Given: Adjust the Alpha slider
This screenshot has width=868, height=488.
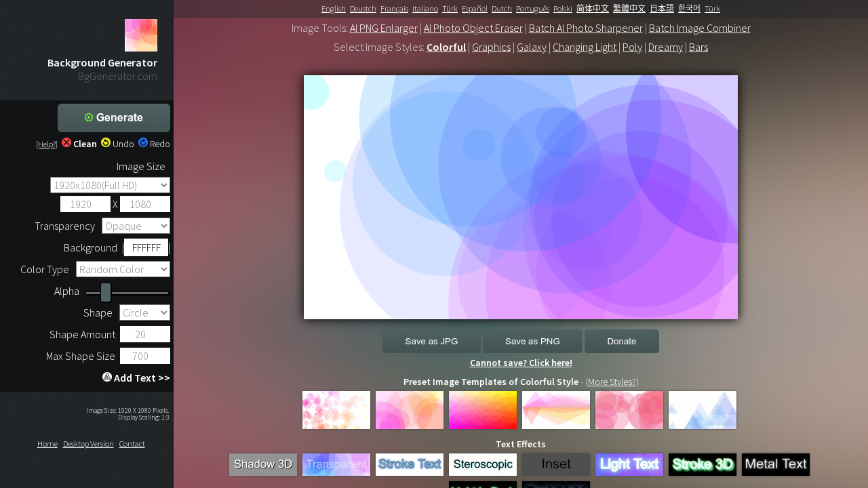Looking at the screenshot, I should point(105,292).
